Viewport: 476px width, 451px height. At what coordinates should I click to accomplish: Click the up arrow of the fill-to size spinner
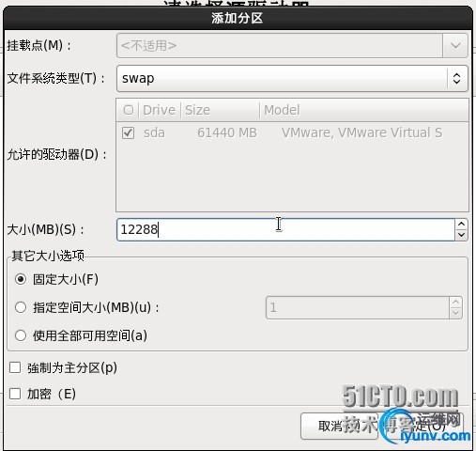tap(456, 303)
